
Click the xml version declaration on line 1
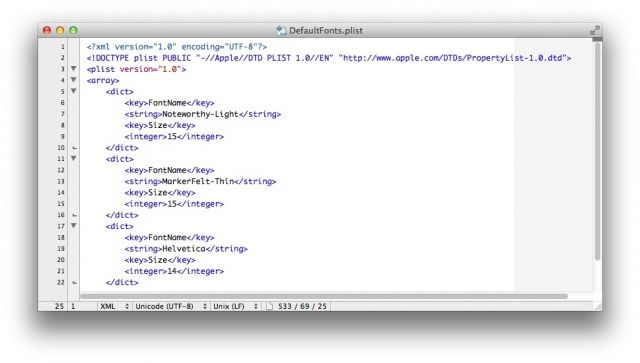[177, 47]
